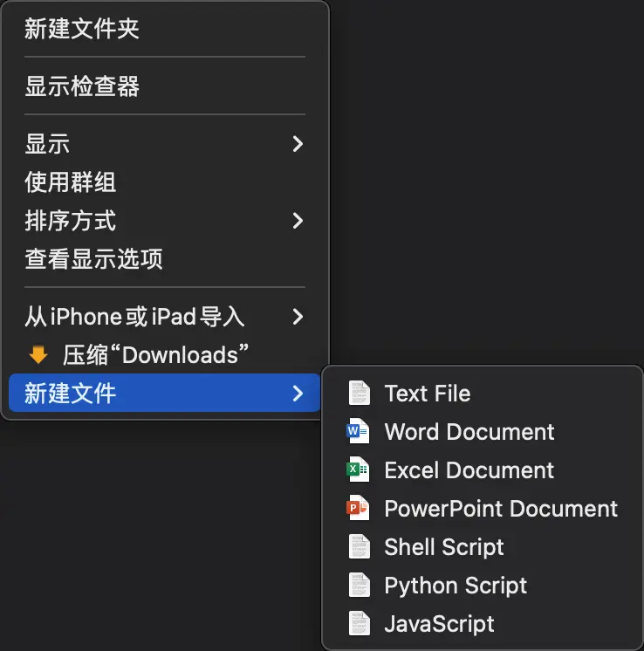Viewport: 644px width, 651px height.
Task: Open 排序方式 menu item
Action: [165, 221]
